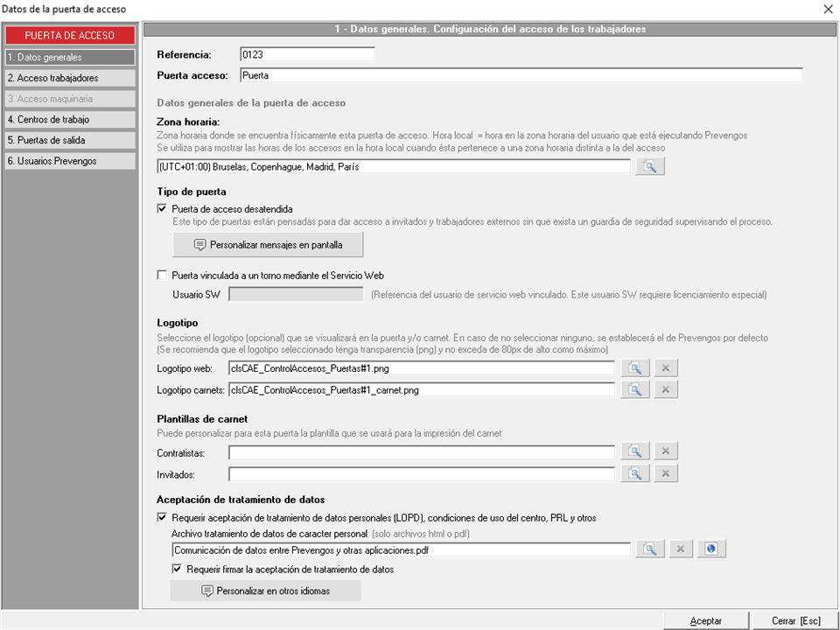Clear the Logotipo web file with X icon

pyautogui.click(x=665, y=368)
